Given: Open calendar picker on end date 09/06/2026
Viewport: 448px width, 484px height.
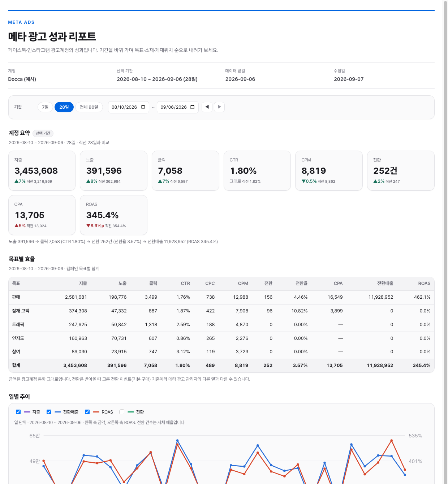Looking at the screenshot, I should (x=192, y=107).
